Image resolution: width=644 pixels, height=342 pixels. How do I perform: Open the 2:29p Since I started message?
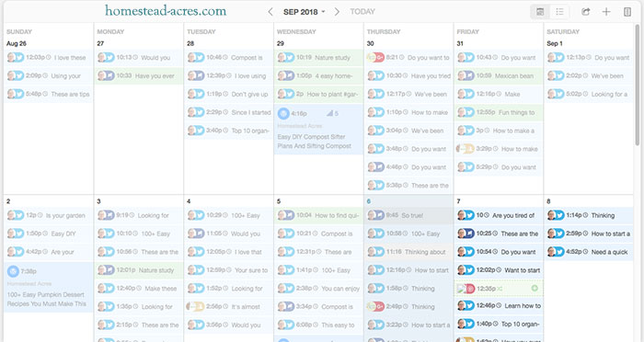point(228,112)
